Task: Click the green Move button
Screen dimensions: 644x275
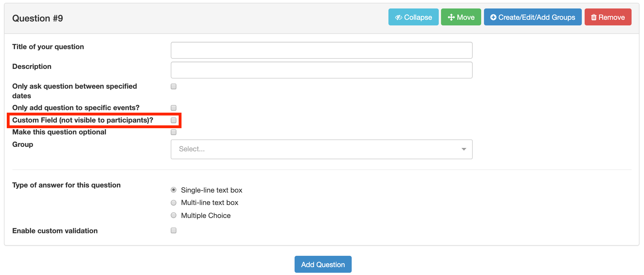Action: click(x=461, y=17)
